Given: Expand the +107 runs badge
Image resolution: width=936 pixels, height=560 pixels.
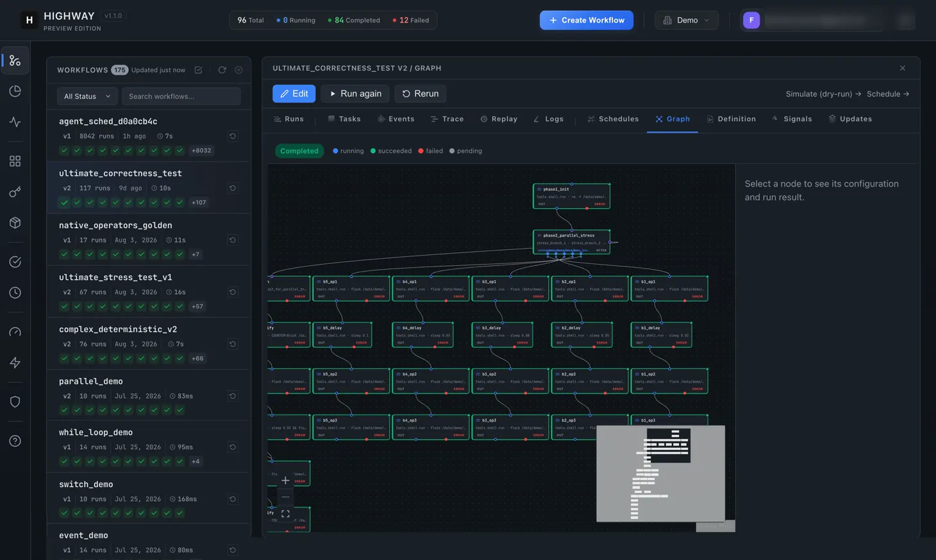Looking at the screenshot, I should tap(199, 202).
